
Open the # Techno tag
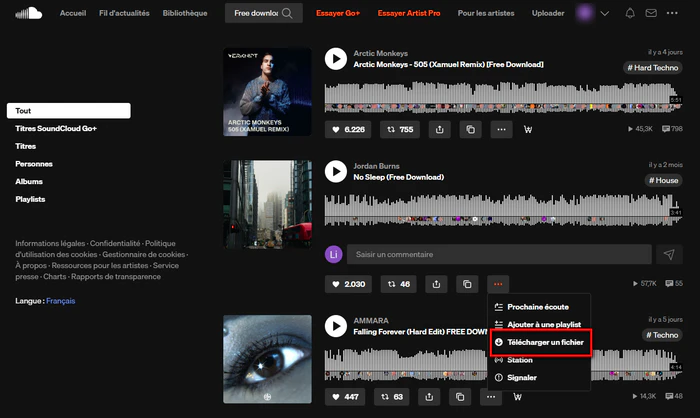coord(662,335)
